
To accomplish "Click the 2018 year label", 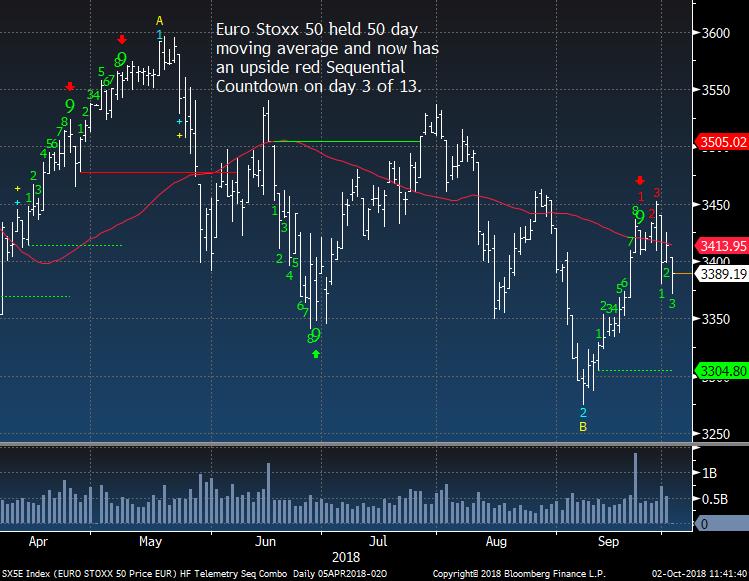I will pyautogui.click(x=346, y=557).
